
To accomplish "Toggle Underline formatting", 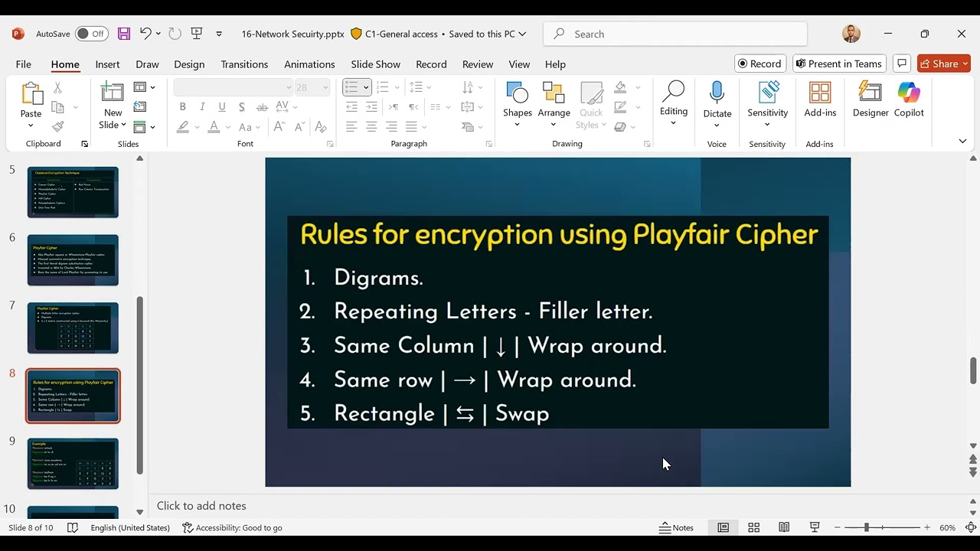I will [222, 107].
